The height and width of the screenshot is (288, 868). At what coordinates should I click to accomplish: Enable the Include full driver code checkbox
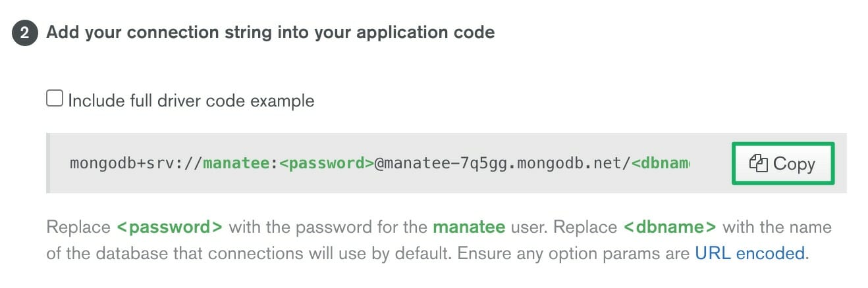click(x=54, y=99)
